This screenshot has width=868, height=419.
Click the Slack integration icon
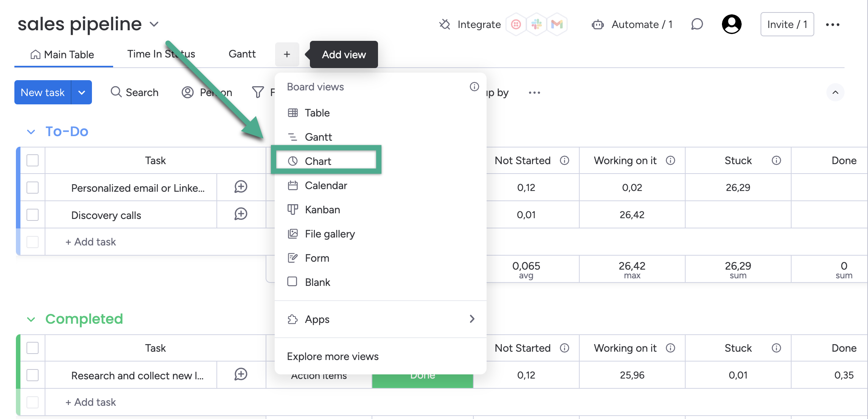[536, 25]
